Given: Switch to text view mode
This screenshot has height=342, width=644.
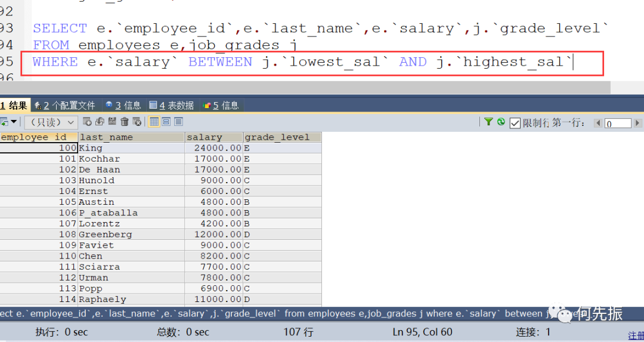Looking at the screenshot, I should pos(178,121).
